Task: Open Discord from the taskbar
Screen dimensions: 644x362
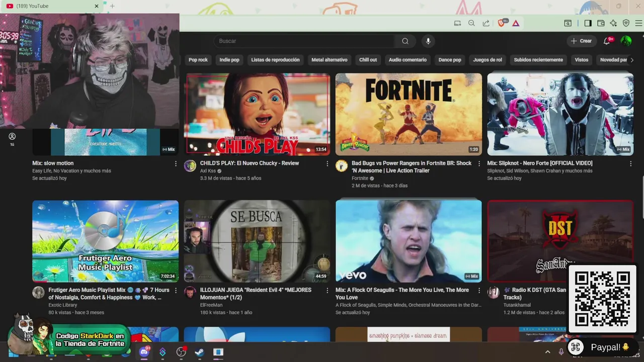Action: coord(144,352)
